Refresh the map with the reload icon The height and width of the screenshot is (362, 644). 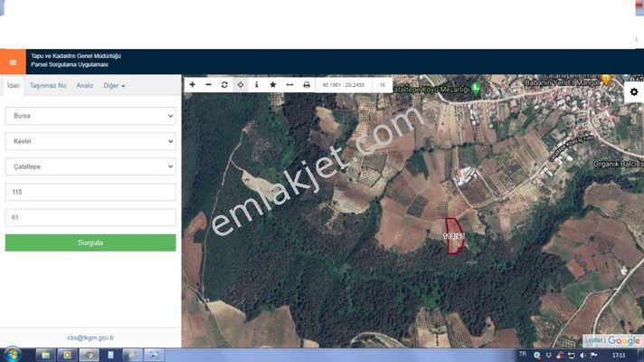pos(224,85)
